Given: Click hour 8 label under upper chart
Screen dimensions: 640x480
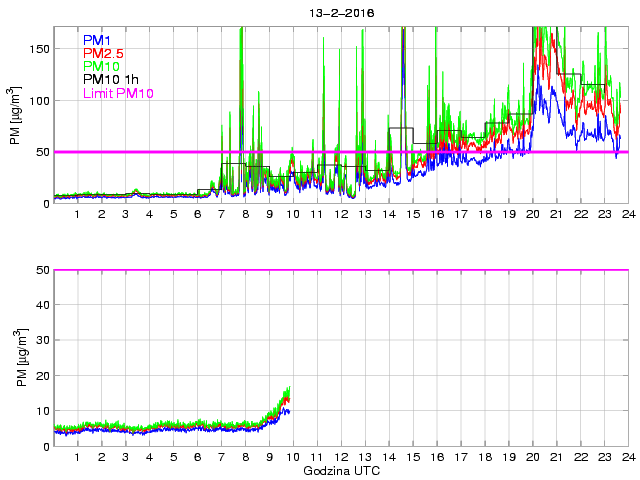Looking at the screenshot, I should (x=245, y=214).
